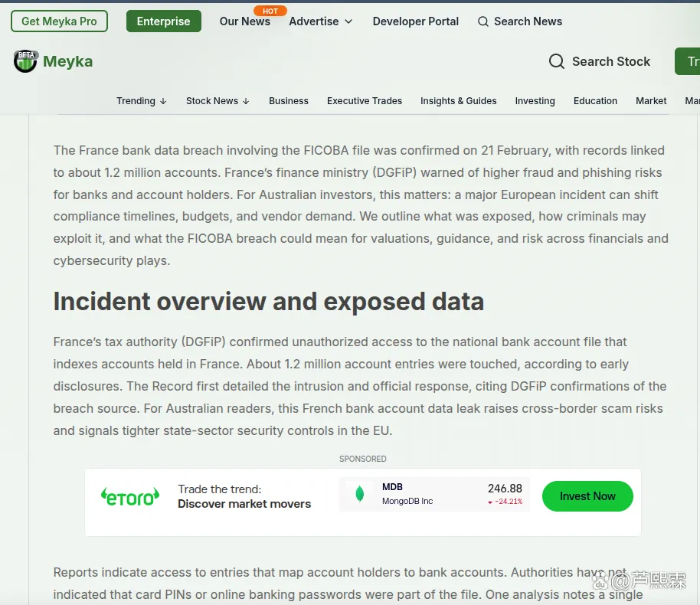This screenshot has height=605, width=700.
Task: Click the eToro logo in the ad
Action: (x=130, y=496)
